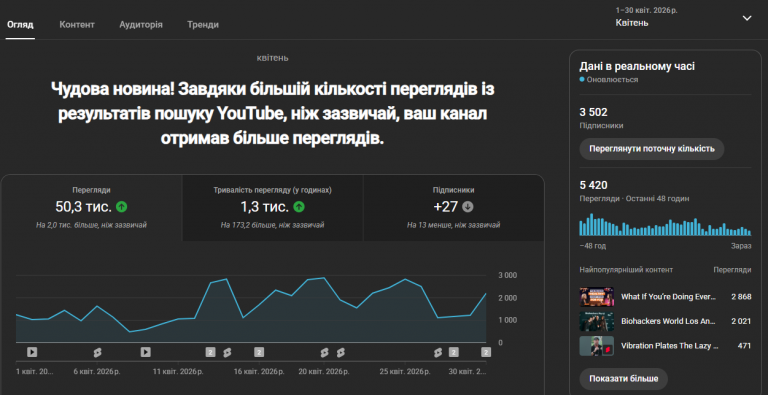Viewport: 768px width, 395px height.
Task: Open the Тренди tab
Action: coord(203,25)
